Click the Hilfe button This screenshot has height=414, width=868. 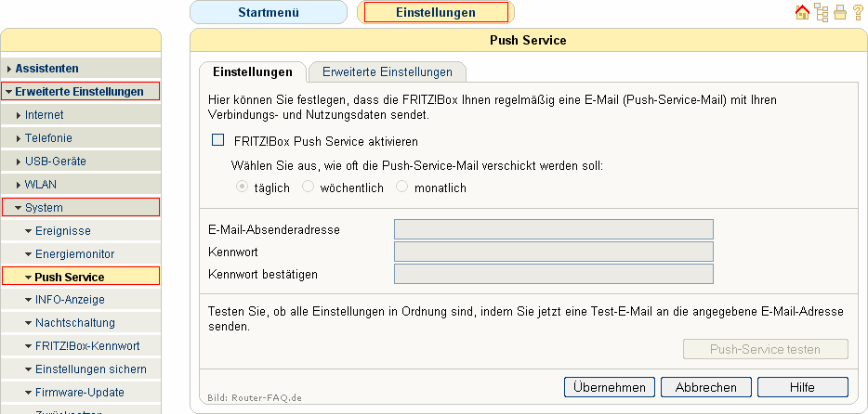click(803, 387)
